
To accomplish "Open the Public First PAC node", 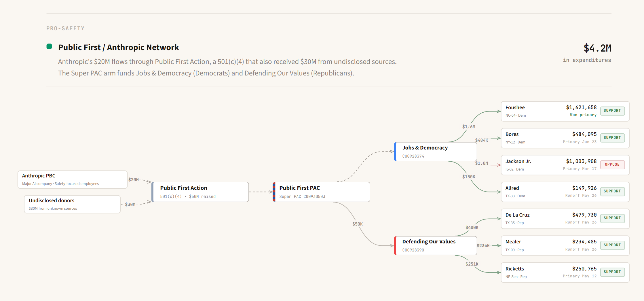I will (321, 192).
